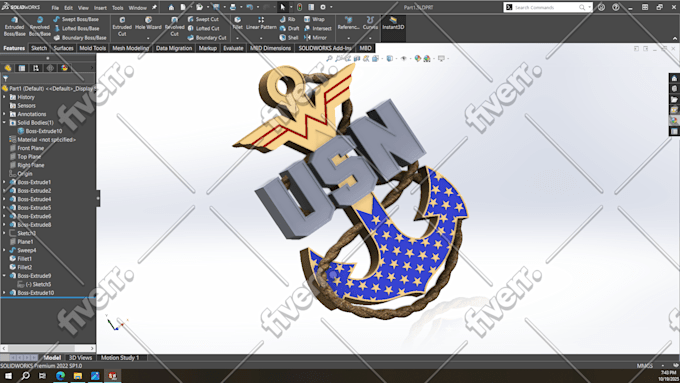Click the Search Commands input field
This screenshot has height=383, width=680.
click(x=547, y=7)
